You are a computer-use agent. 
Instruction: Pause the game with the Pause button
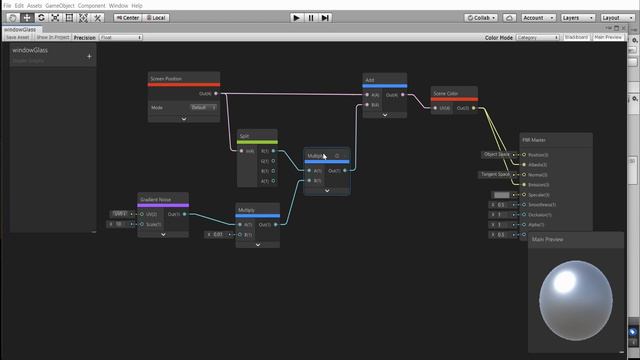tap(311, 18)
